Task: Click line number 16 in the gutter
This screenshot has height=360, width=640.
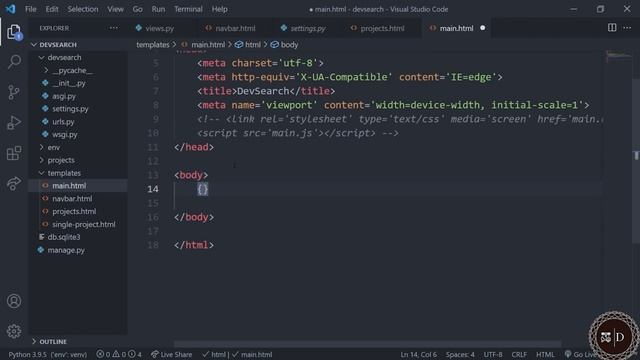Action: point(153,217)
